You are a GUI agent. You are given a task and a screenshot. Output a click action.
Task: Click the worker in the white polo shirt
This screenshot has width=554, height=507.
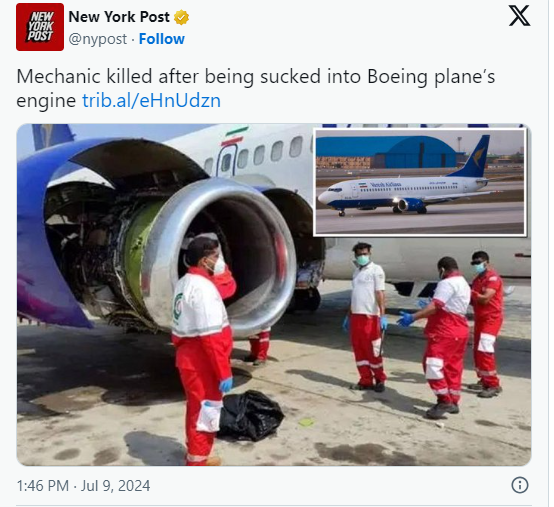[x=367, y=316]
